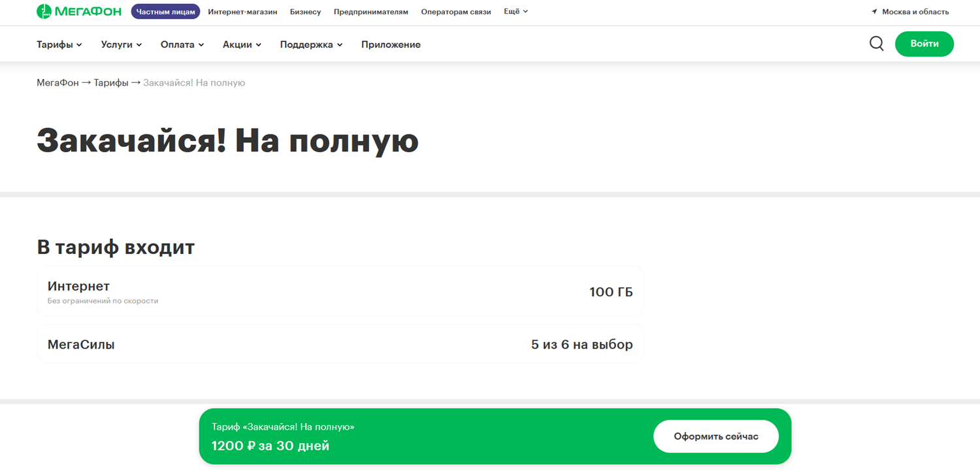Click the 100 ГБ value
This screenshot has height=474, width=980.
point(611,292)
